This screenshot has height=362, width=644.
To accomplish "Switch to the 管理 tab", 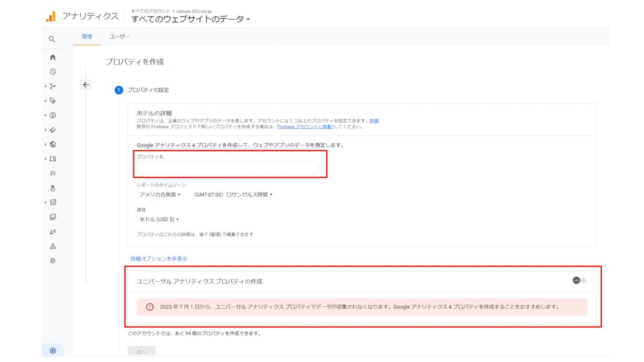I will pos(87,36).
